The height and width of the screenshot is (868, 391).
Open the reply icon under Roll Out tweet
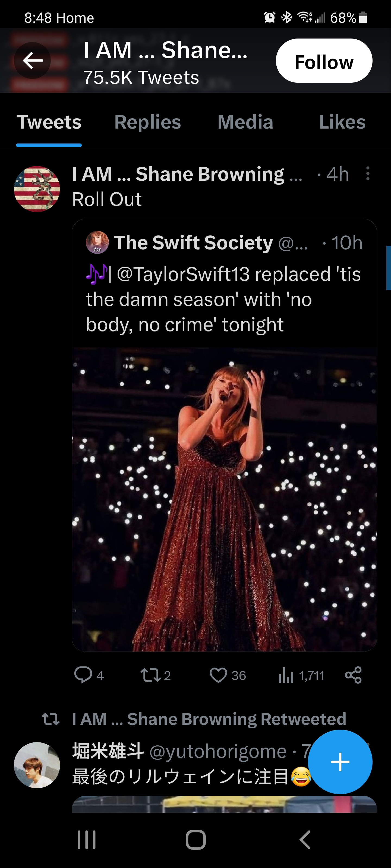click(83, 675)
